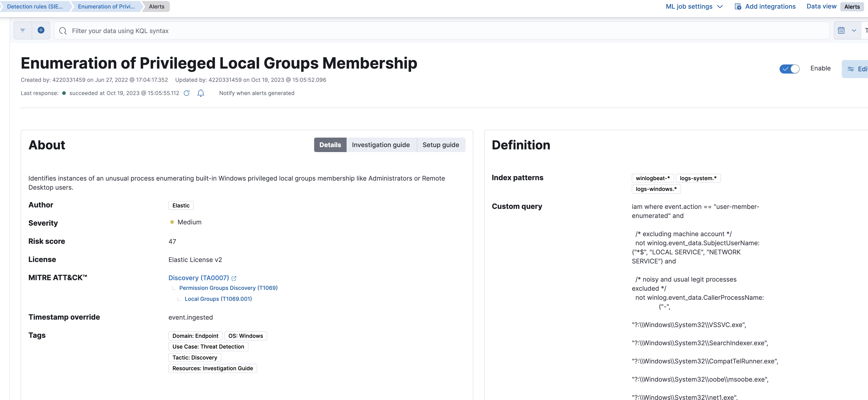Viewport: 868px width, 400px height.
Task: Select the Details tab in the About panel
Action: point(330,145)
